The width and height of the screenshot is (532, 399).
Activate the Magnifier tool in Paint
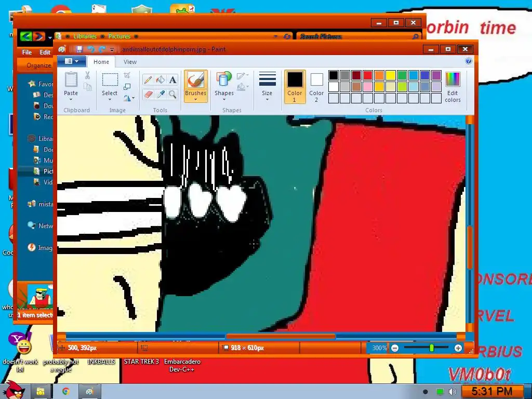pos(172,94)
